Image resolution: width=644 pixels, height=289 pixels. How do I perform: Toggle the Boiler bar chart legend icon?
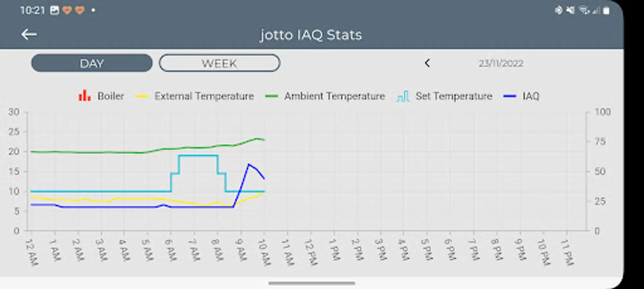85,96
